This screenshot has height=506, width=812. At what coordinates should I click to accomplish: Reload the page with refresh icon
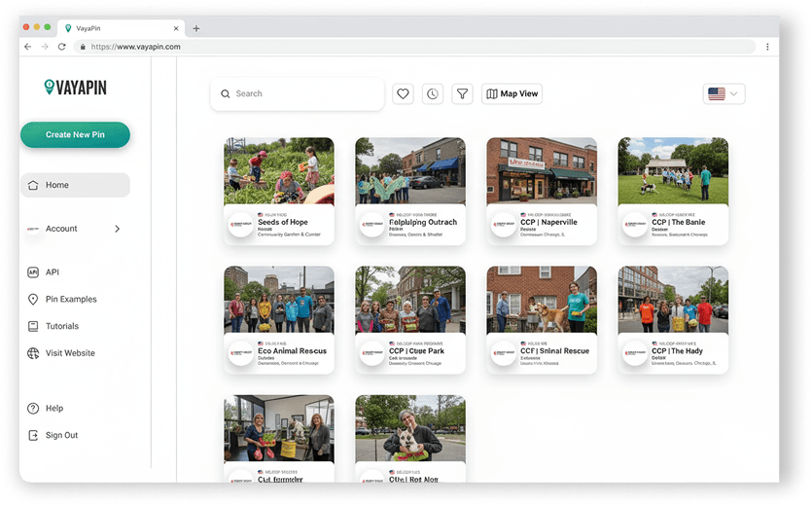coord(61,47)
